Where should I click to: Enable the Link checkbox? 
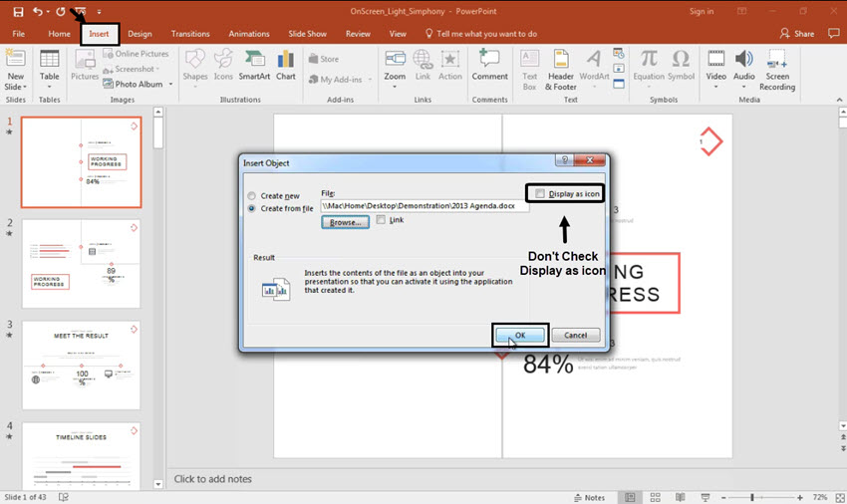[382, 220]
